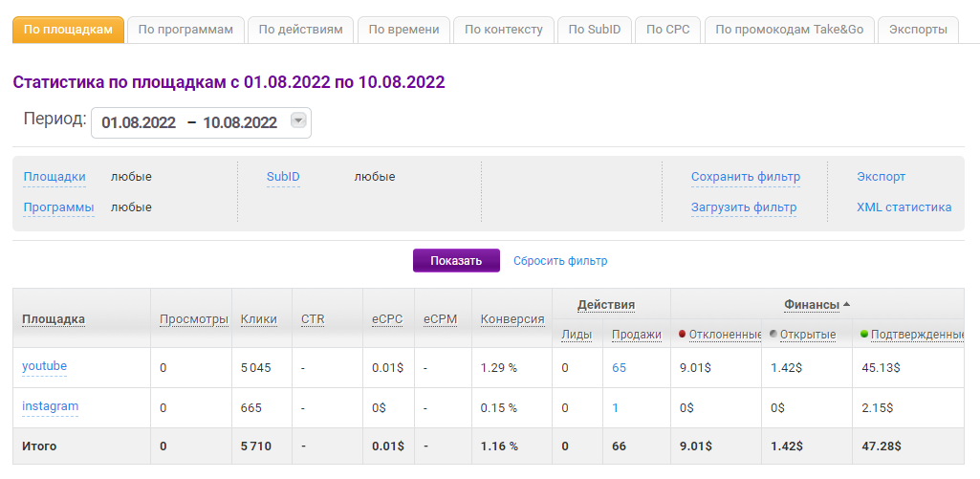Select the По времени tab
This screenshot has height=479, width=980.
click(x=403, y=30)
